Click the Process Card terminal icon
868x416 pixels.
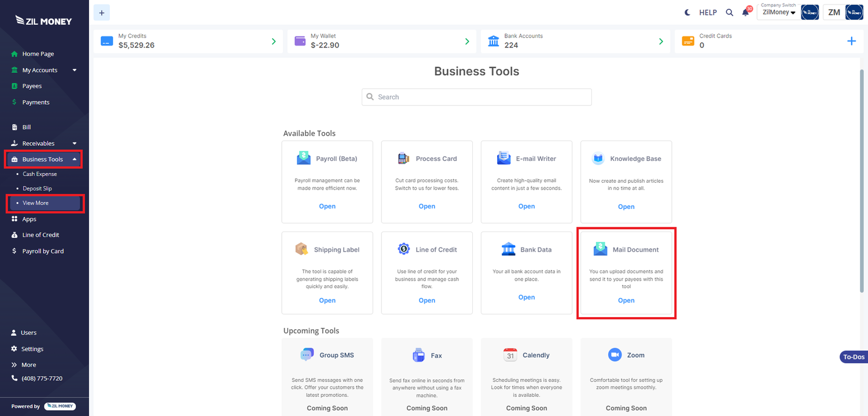pos(403,158)
